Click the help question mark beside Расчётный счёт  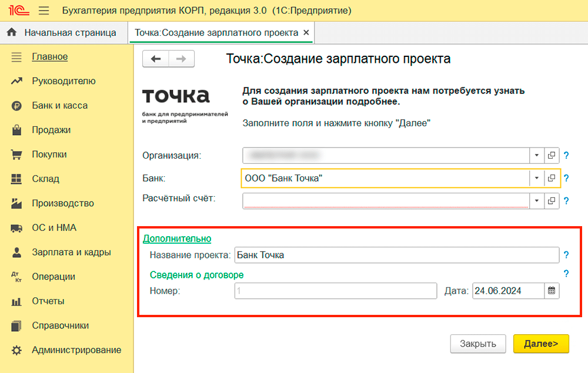tap(566, 201)
